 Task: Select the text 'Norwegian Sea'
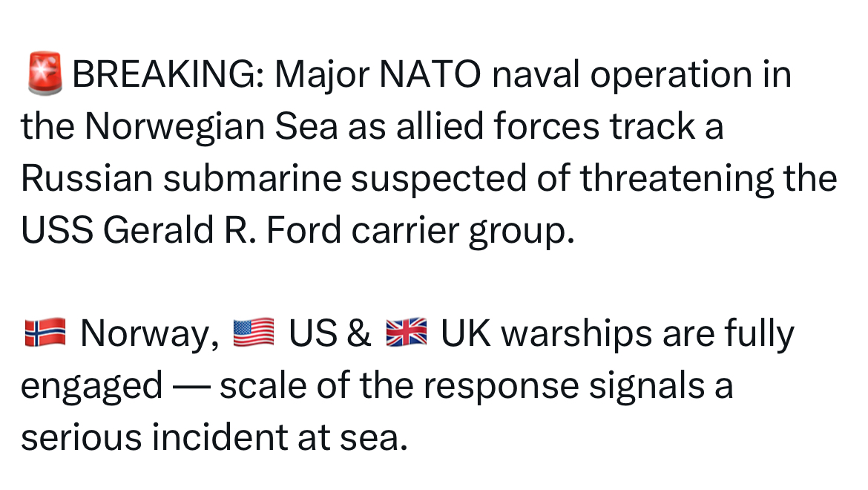(211, 125)
